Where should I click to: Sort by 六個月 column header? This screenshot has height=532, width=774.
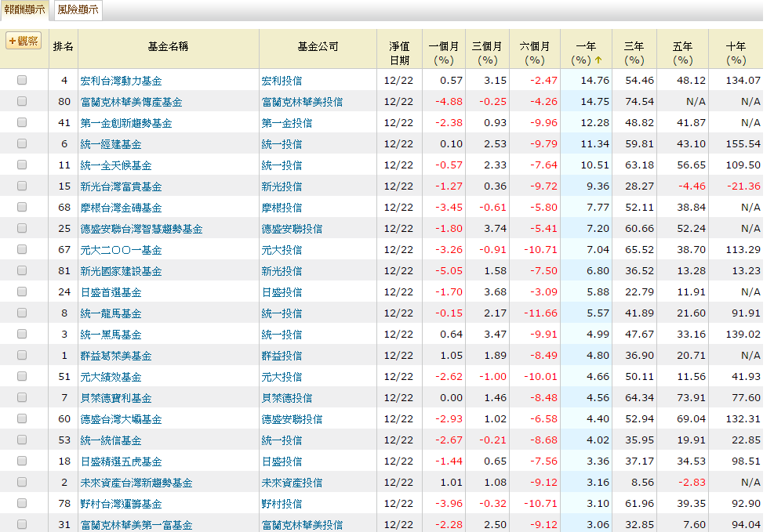click(x=535, y=52)
